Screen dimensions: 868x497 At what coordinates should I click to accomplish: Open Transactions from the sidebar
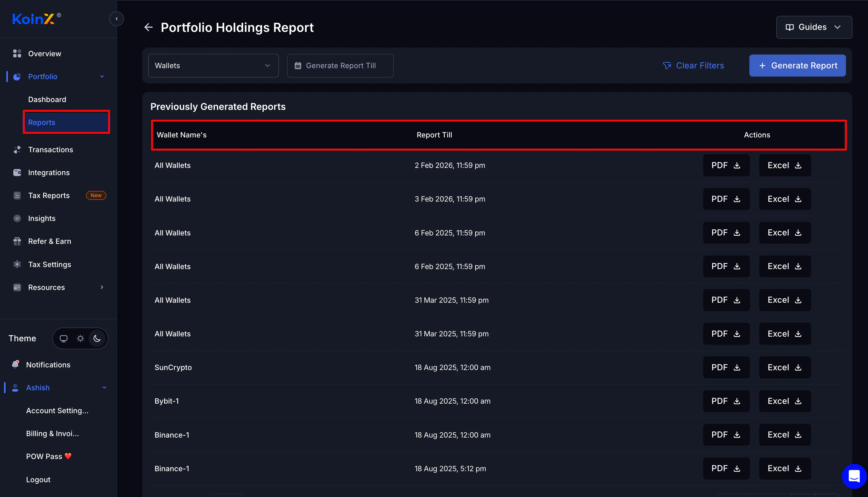click(x=50, y=150)
